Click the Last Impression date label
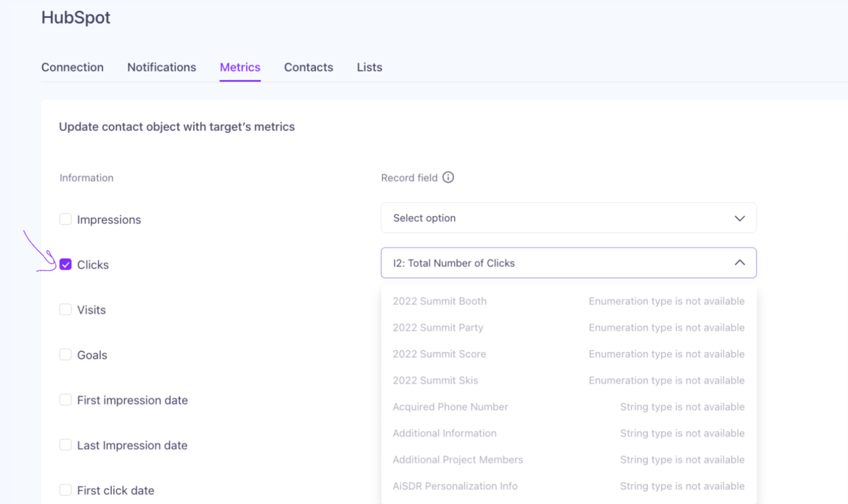Image resolution: width=848 pixels, height=504 pixels. [x=132, y=445]
